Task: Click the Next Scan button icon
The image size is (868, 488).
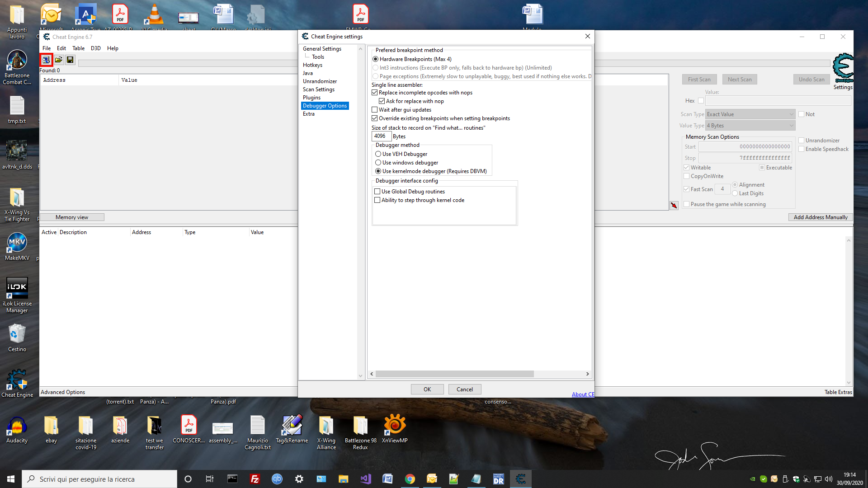Action: [739, 79]
